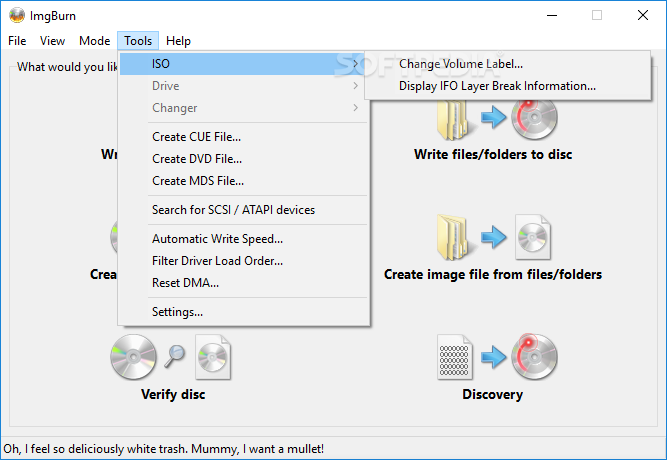Open Settings... from Tools menu

[x=244, y=312]
